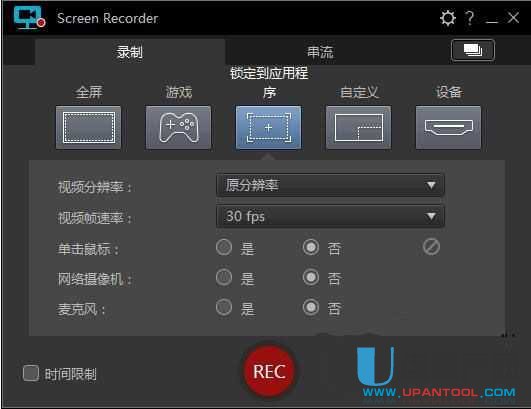Viewport: 531px width, 409px height.
Task: Choose the 游戏 gamepad recording mode
Action: click(x=178, y=127)
